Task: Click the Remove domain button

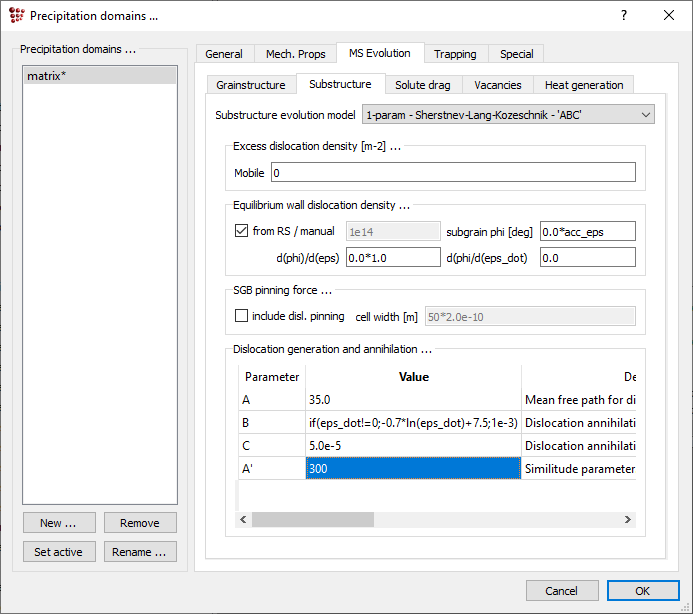Action: tap(139, 523)
